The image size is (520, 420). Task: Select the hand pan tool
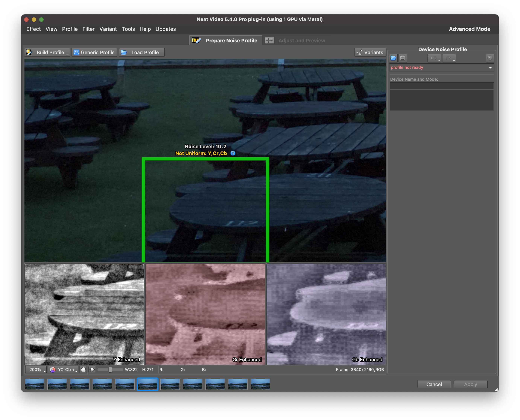coord(83,369)
